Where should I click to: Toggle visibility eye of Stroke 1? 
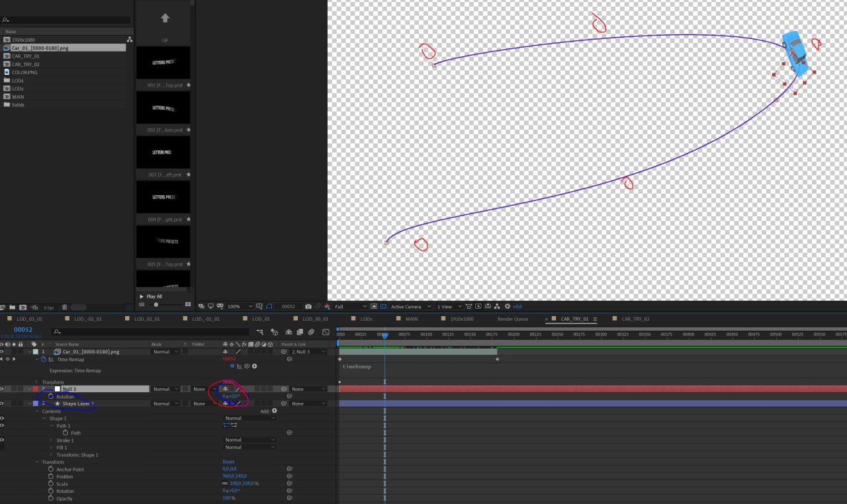click(2, 440)
